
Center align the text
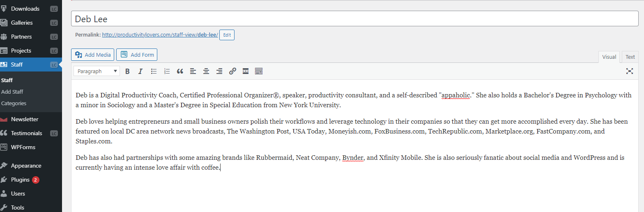point(206,71)
